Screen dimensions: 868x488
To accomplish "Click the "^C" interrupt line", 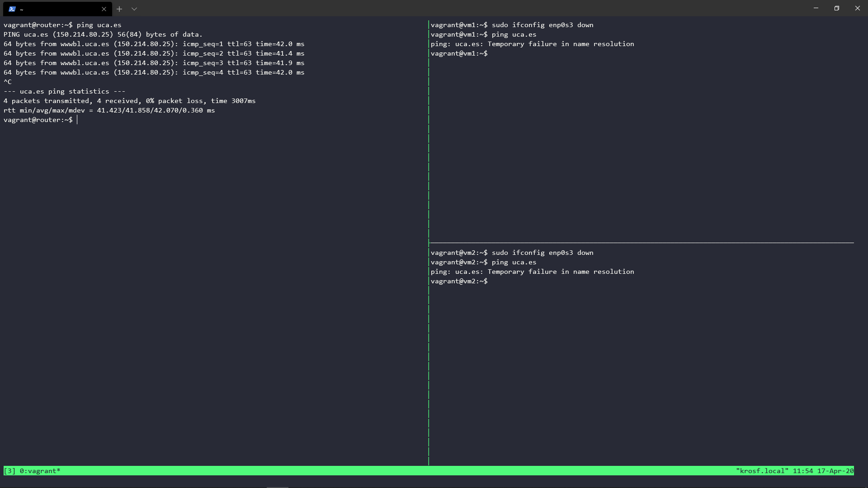I will (8, 82).
